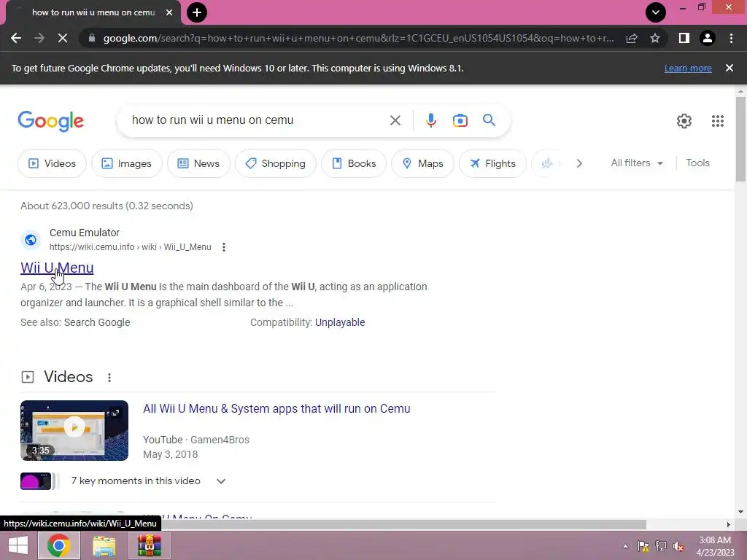Filter results by Videos
Viewport: 747px width, 560px height.
click(52, 163)
